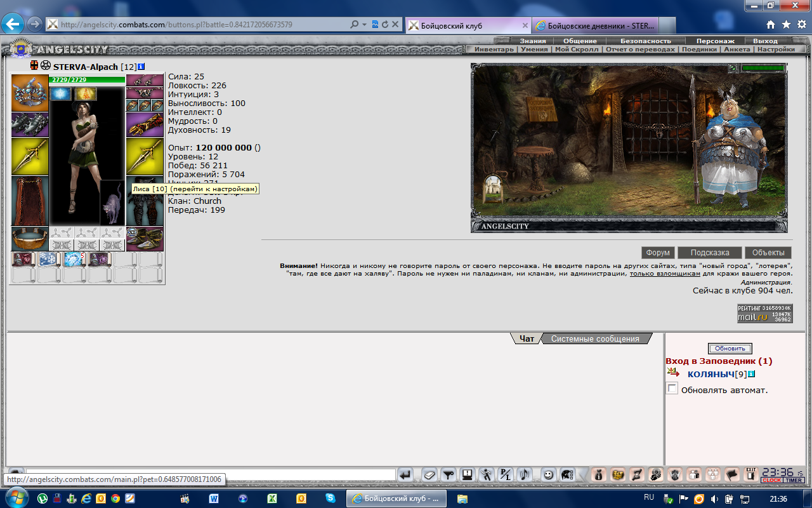
Task: Open the spiked bracers equipment slot
Action: (30, 125)
